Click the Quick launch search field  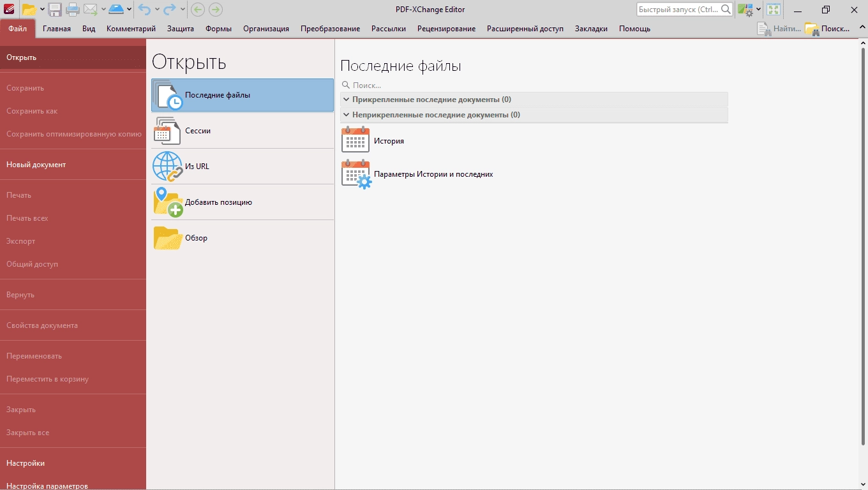pos(685,9)
